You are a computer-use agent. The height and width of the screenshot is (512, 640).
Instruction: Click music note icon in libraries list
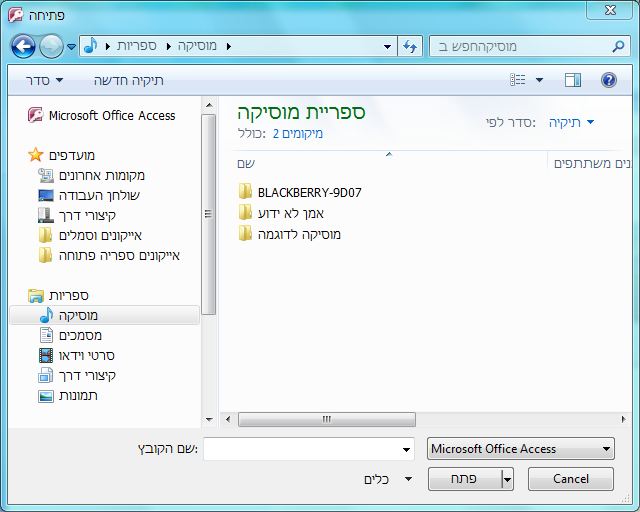pos(46,315)
